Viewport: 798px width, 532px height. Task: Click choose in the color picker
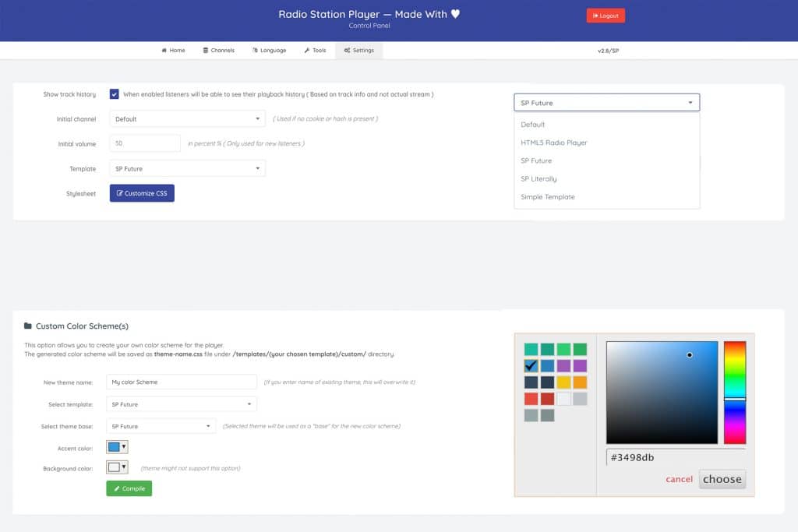[722, 479]
